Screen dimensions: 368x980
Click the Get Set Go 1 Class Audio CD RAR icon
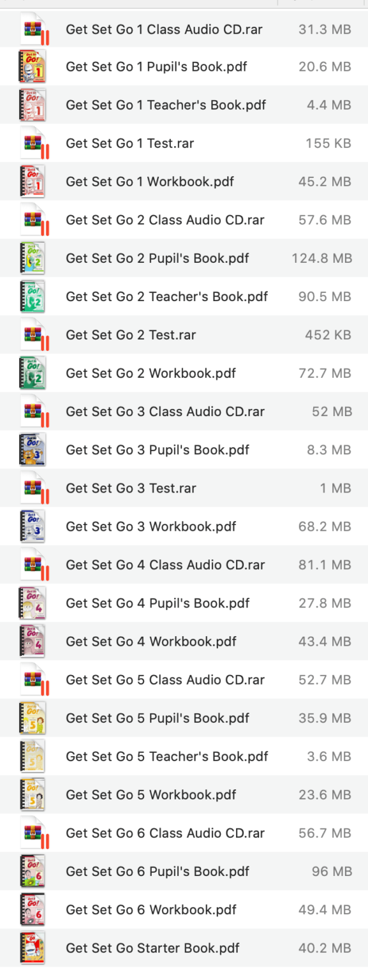coord(33,29)
